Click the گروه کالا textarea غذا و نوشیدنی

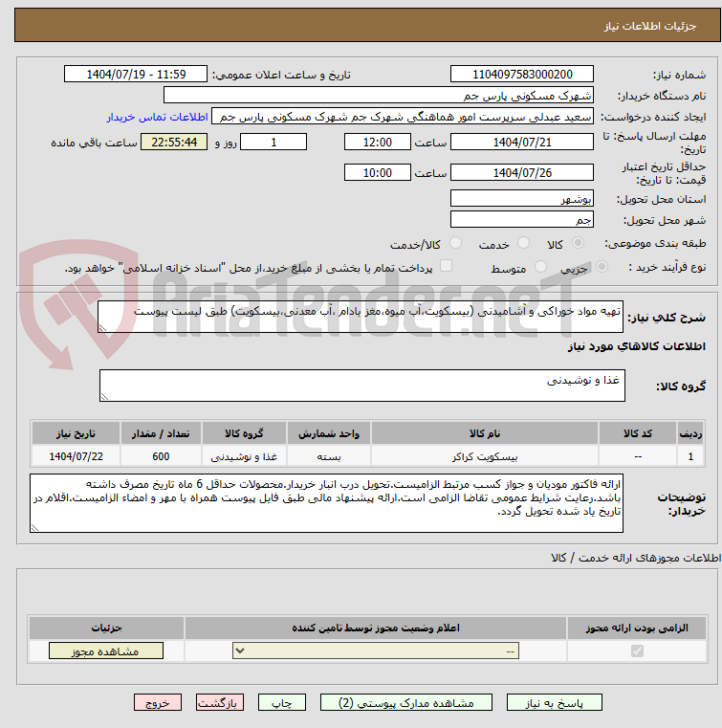point(361,386)
